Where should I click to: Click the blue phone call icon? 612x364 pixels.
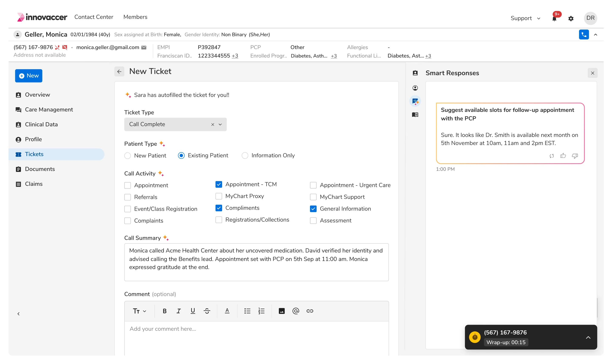tap(584, 35)
